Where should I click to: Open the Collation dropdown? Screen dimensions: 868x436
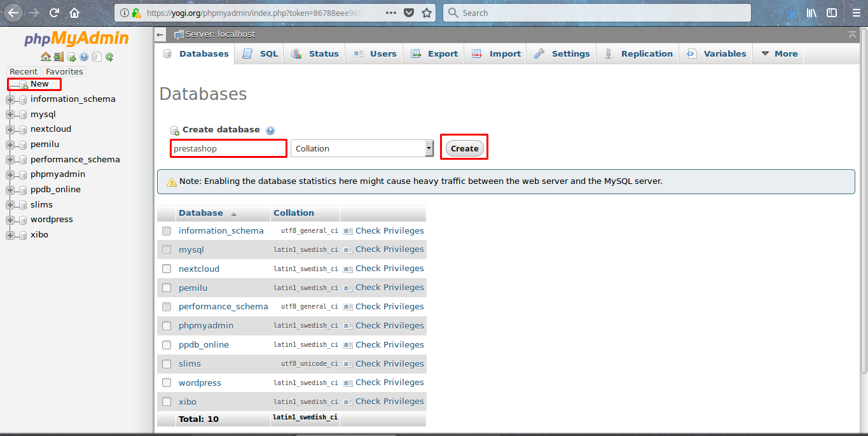tap(362, 148)
